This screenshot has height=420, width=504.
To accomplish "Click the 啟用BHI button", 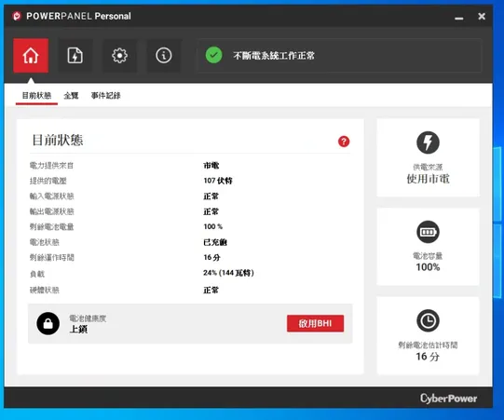I will pos(315,323).
